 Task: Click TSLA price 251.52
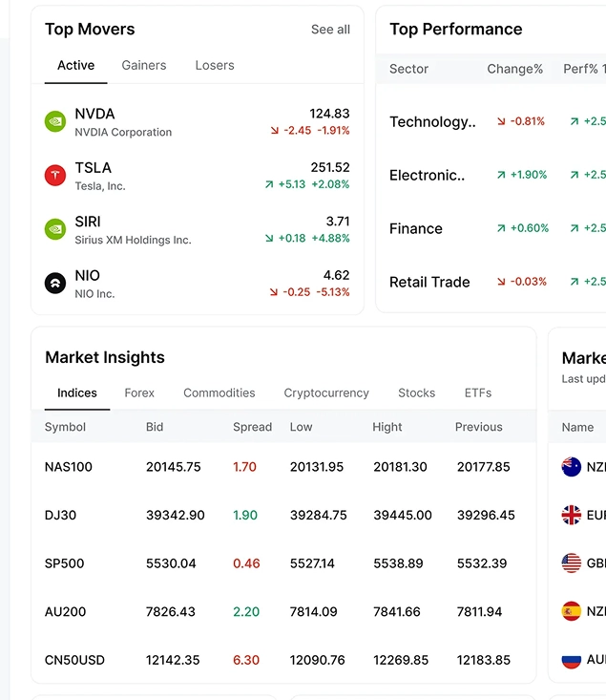point(330,167)
